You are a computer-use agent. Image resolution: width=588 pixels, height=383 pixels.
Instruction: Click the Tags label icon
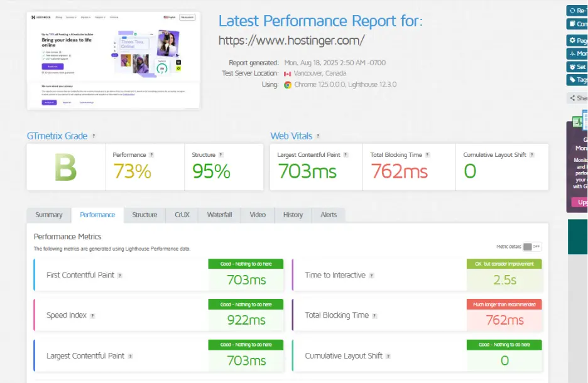[572, 80]
